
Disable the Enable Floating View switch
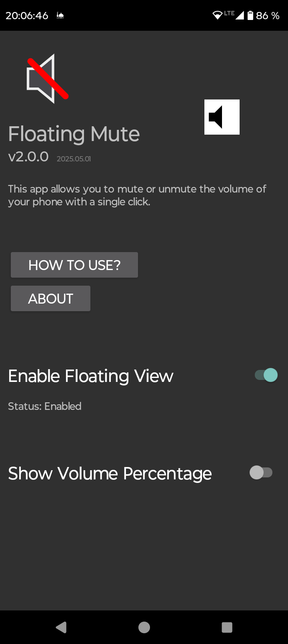(x=266, y=375)
